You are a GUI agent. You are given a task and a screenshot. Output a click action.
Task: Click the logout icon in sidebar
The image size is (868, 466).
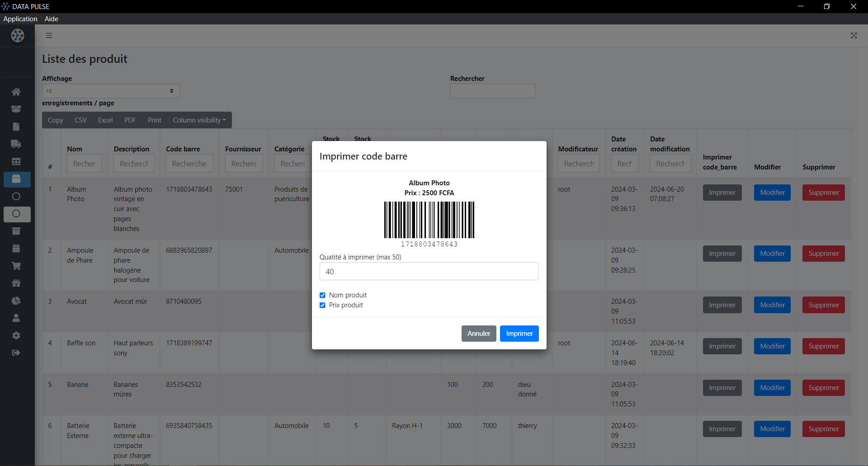coord(16,353)
